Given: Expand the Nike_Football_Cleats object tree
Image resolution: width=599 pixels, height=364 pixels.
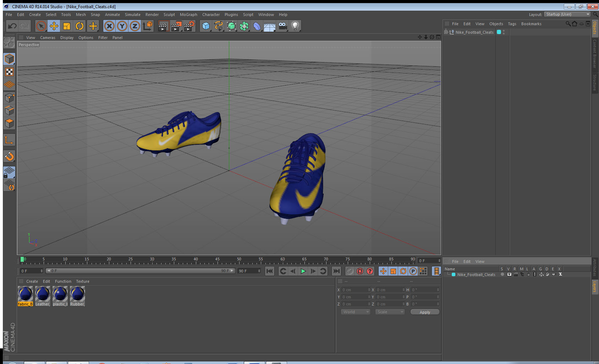Looking at the screenshot, I should tap(446, 32).
